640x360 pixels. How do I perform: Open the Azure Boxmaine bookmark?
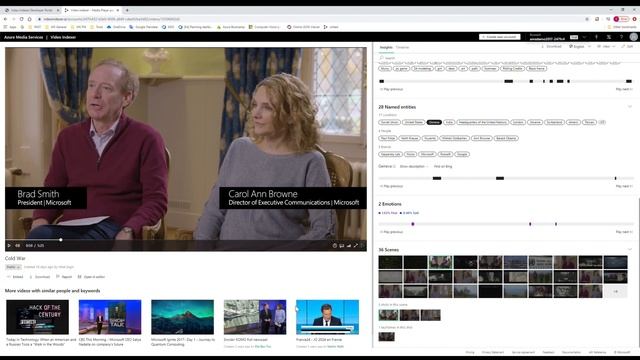(x=231, y=27)
